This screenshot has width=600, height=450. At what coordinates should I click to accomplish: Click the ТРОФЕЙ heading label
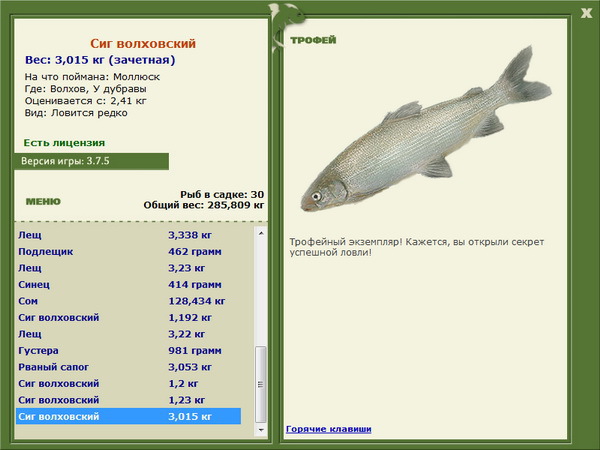313,40
